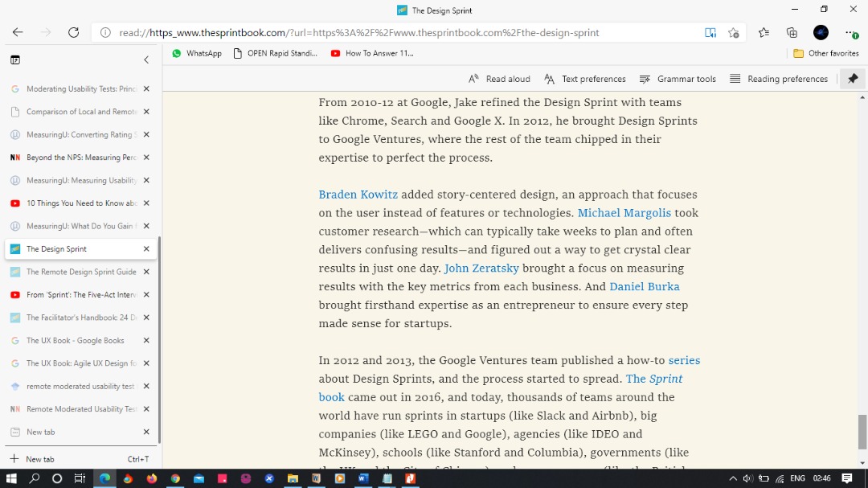This screenshot has height=488, width=868.
Task: Refresh the current page
Action: click(x=73, y=32)
